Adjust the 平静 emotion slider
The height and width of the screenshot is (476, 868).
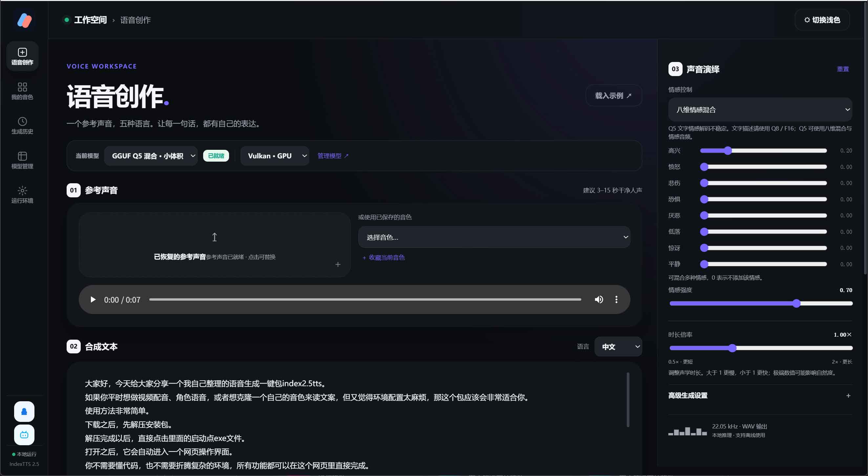763,264
